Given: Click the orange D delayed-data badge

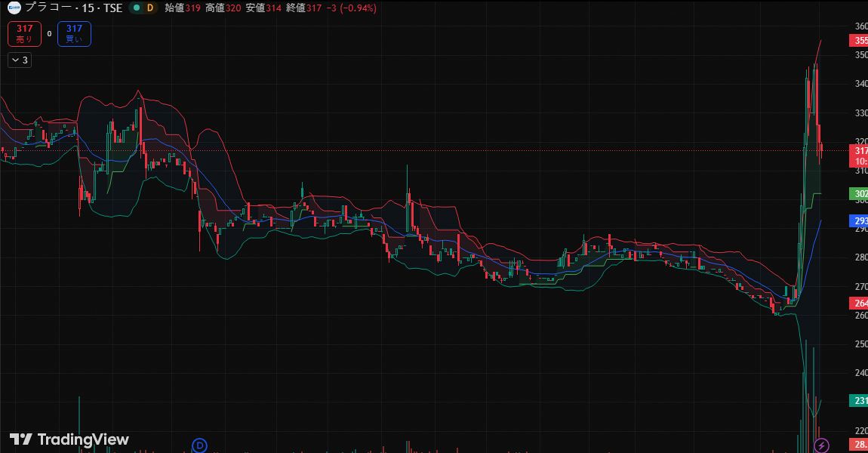Looking at the screenshot, I should pyautogui.click(x=150, y=8).
